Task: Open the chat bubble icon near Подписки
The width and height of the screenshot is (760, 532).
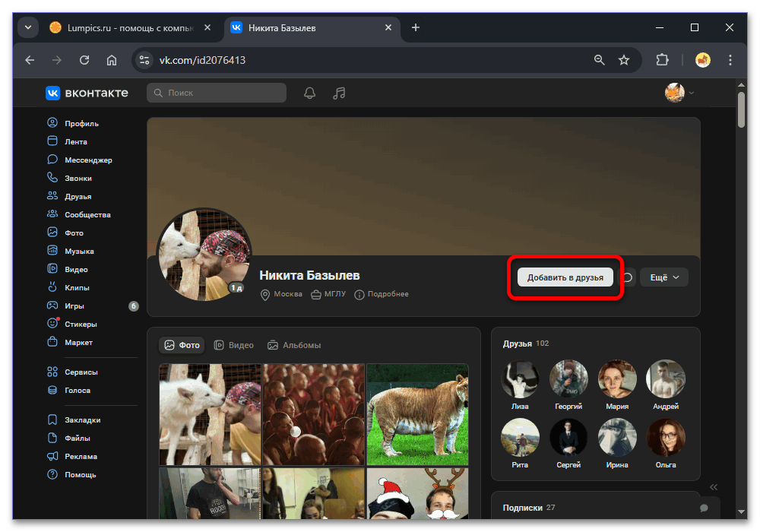Action: [704, 508]
